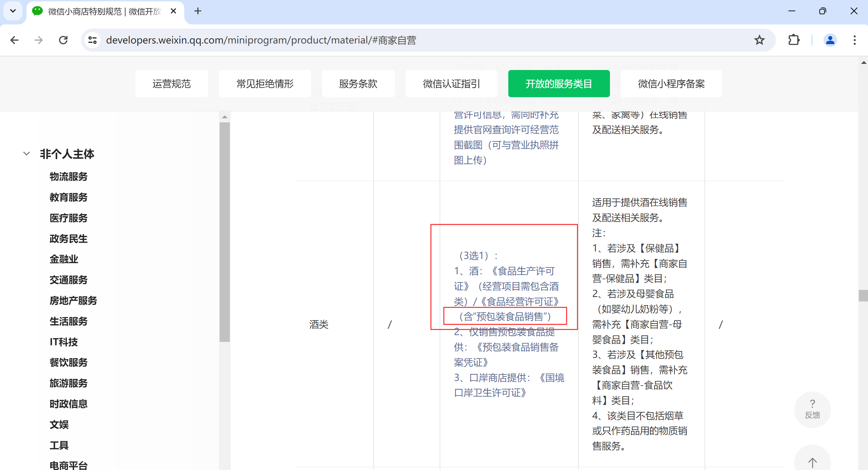The image size is (868, 470).
Task: Open Chrome's three-dot menu
Action: [x=854, y=40]
